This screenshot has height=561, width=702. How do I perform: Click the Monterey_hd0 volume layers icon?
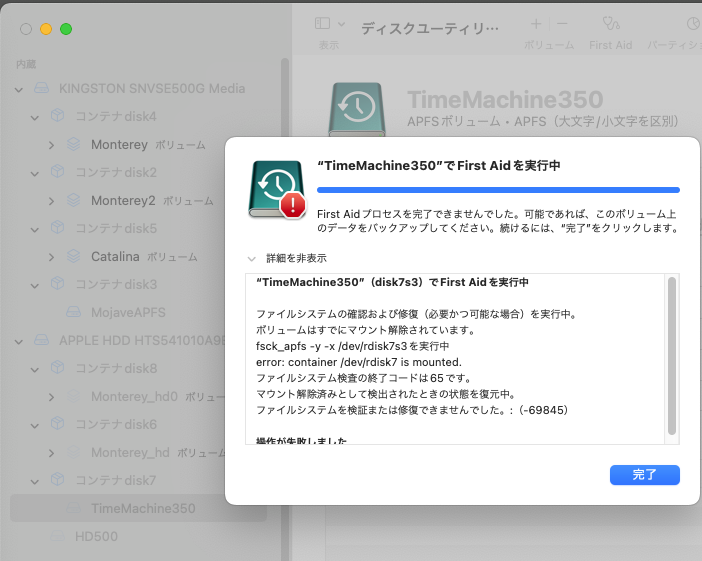coord(73,396)
